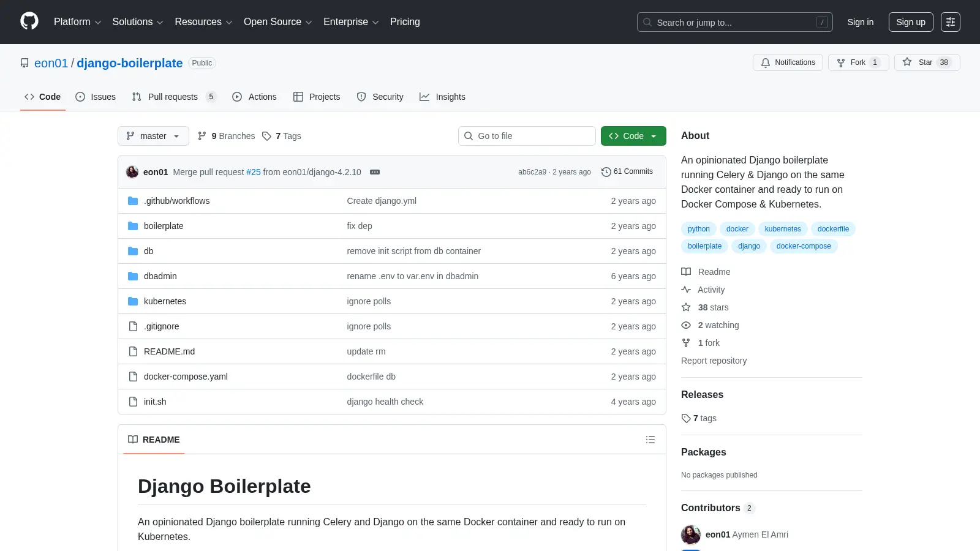Click the tag icon beside 7 Tags
Screen dimensions: 980x551
point(266,136)
